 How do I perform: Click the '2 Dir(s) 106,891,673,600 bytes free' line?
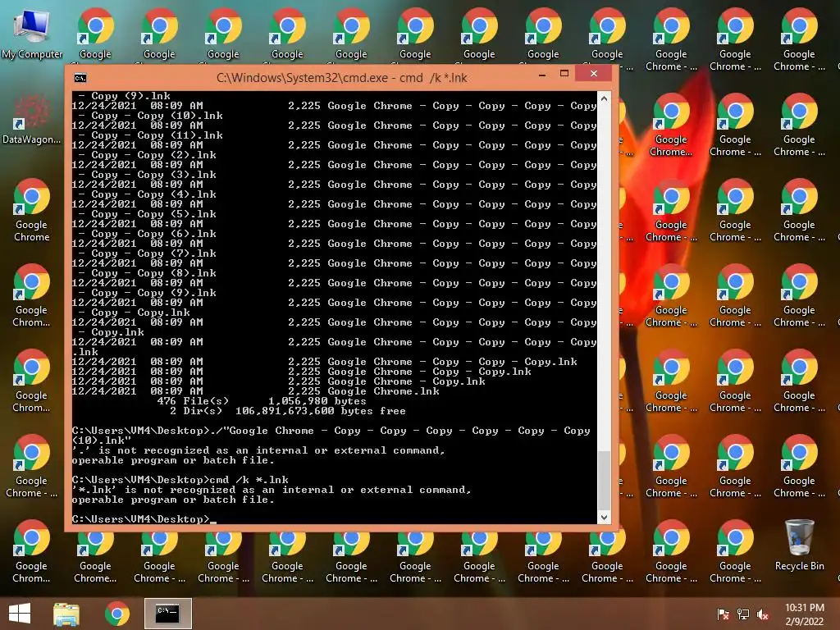click(x=288, y=412)
